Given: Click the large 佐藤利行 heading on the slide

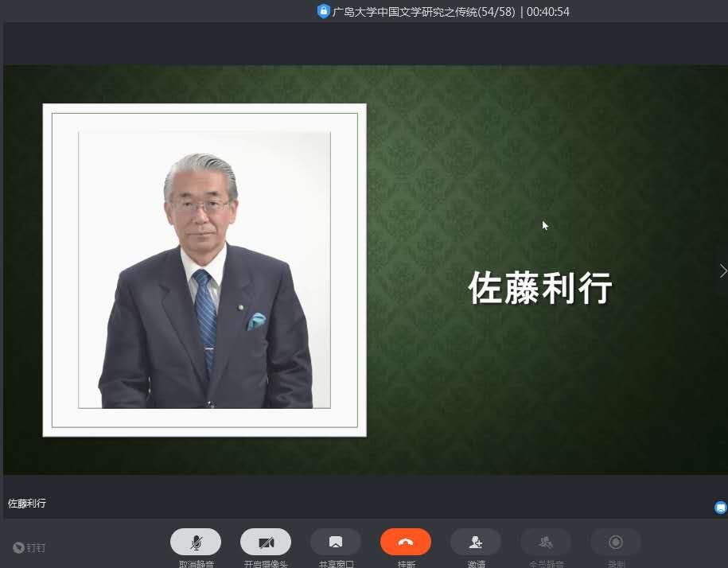Looking at the screenshot, I should [540, 288].
